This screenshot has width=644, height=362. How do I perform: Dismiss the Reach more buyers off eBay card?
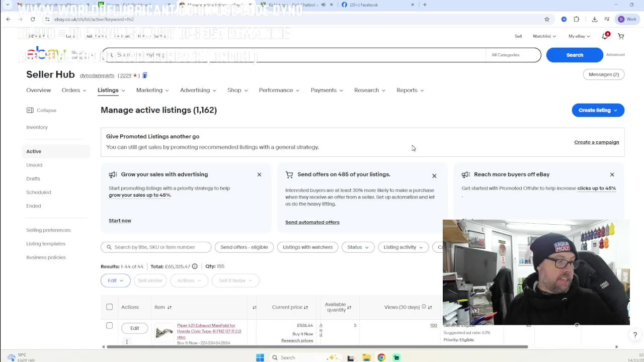tap(612, 174)
